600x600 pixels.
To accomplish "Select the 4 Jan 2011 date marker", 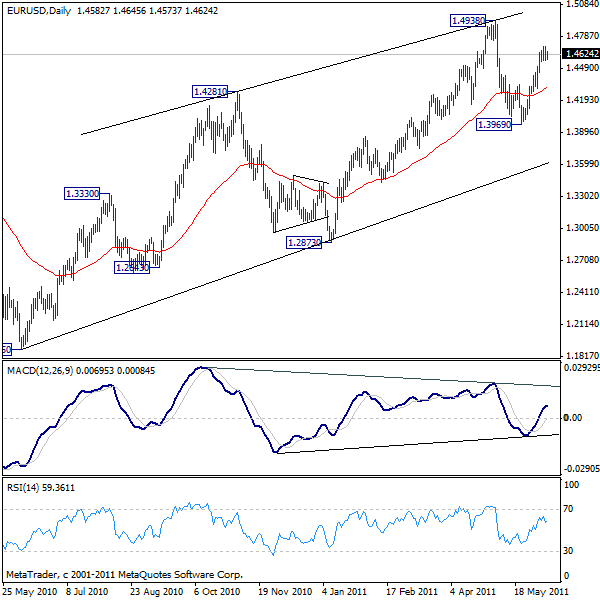I will point(340,591).
